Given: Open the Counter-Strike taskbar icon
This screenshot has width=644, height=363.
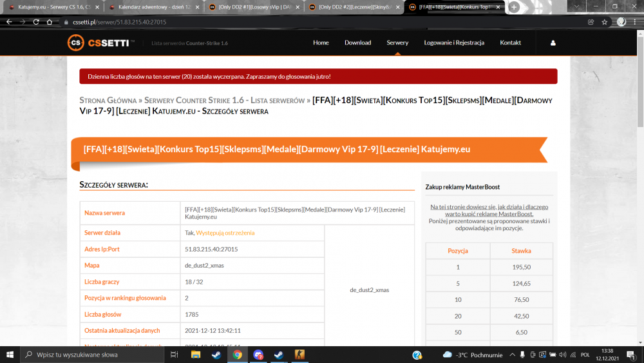Looking at the screenshot, I should pyautogui.click(x=299, y=355).
